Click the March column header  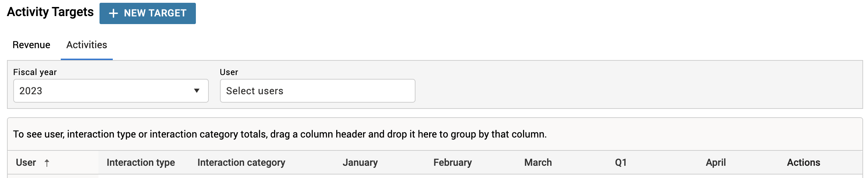tap(538, 163)
